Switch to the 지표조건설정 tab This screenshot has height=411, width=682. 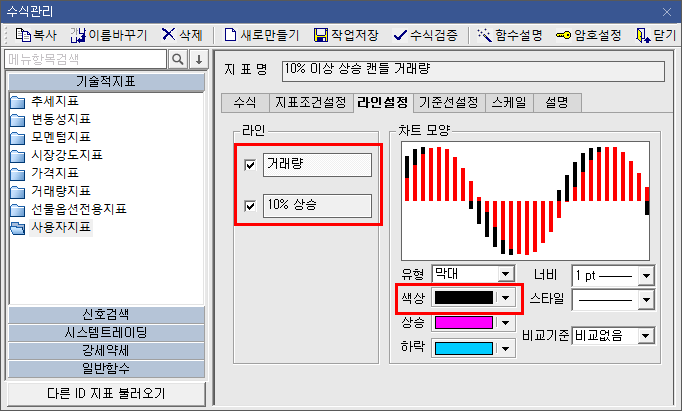[x=311, y=103]
